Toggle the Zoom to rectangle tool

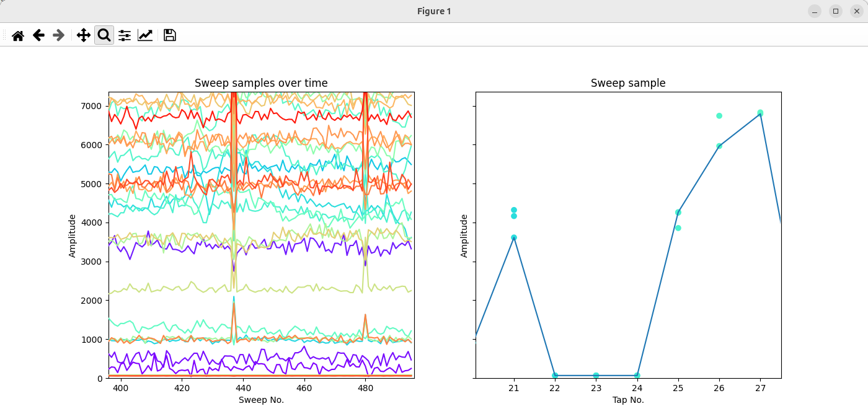(104, 35)
